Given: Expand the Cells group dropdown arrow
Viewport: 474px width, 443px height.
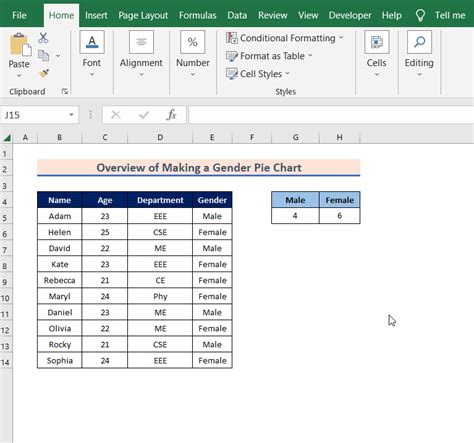Looking at the screenshot, I should (377, 75).
